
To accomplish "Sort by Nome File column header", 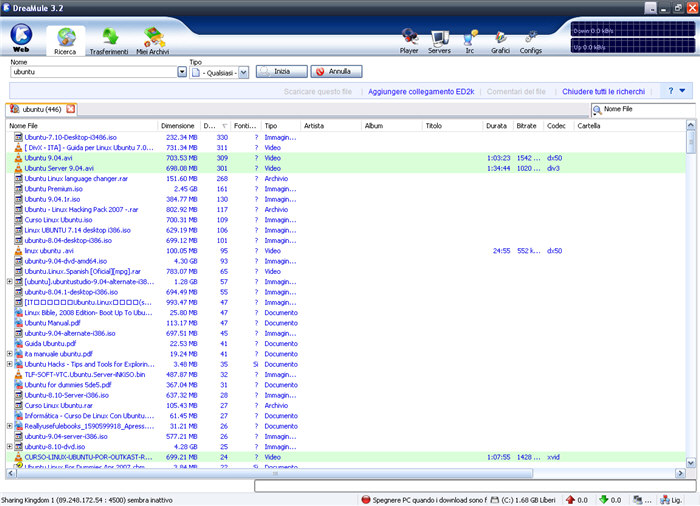I will point(82,126).
